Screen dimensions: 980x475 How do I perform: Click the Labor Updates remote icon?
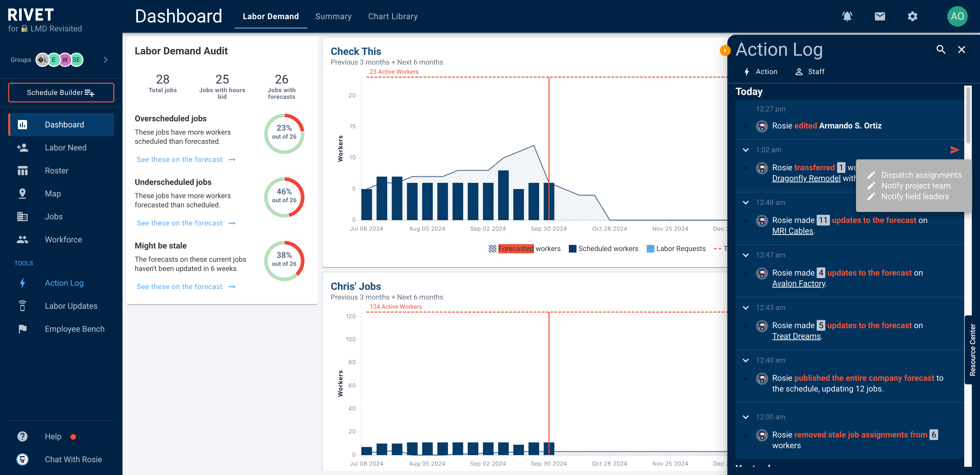(22, 306)
